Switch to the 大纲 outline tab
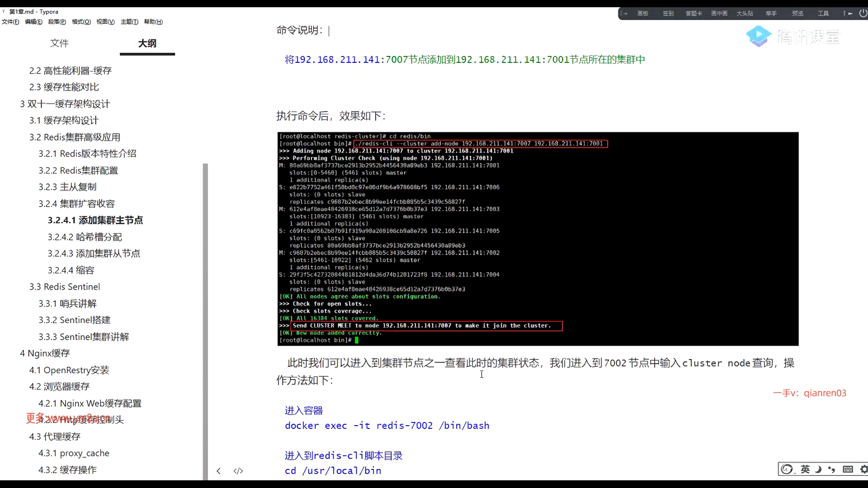Viewport: 868px width, 488px height. [x=147, y=43]
